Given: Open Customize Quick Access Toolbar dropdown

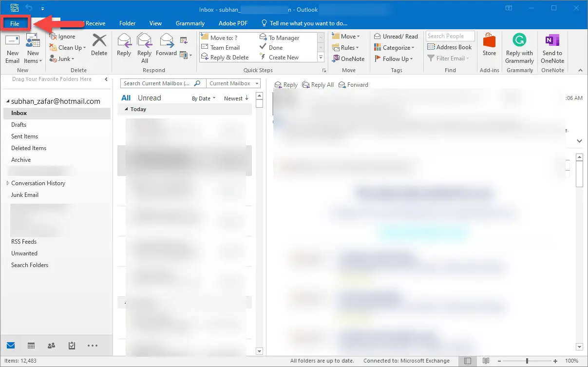Looking at the screenshot, I should click(42, 8).
